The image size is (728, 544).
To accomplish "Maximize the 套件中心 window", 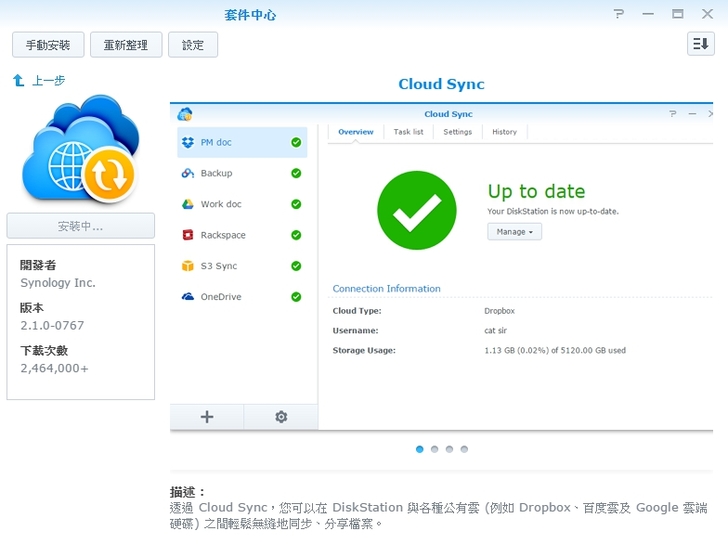I will [678, 14].
